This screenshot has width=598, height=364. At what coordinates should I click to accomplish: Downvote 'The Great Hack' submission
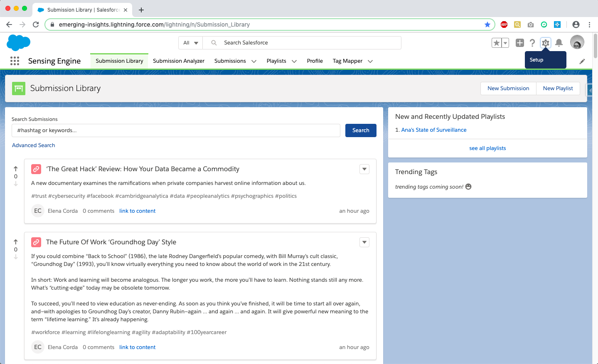pyautogui.click(x=16, y=184)
